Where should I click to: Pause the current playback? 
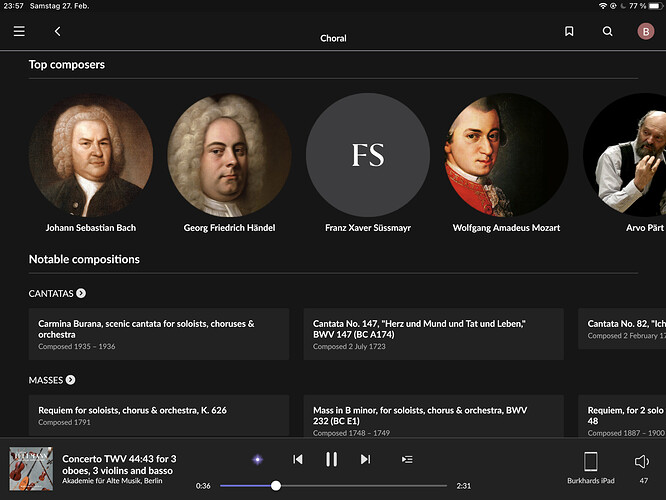(x=331, y=459)
